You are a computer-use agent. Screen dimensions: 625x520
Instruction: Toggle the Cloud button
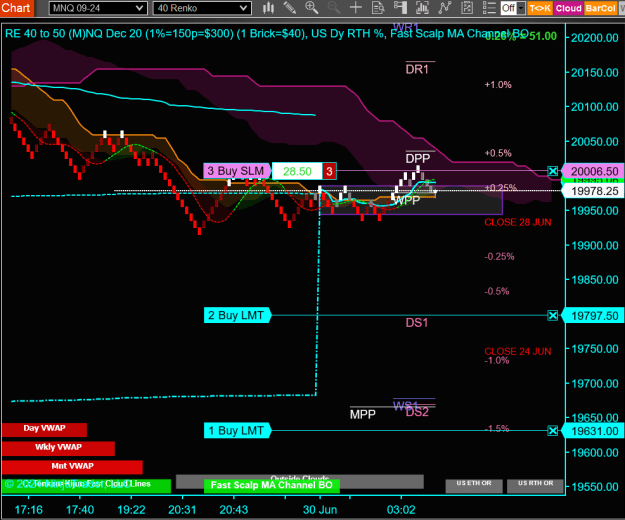[x=568, y=8]
